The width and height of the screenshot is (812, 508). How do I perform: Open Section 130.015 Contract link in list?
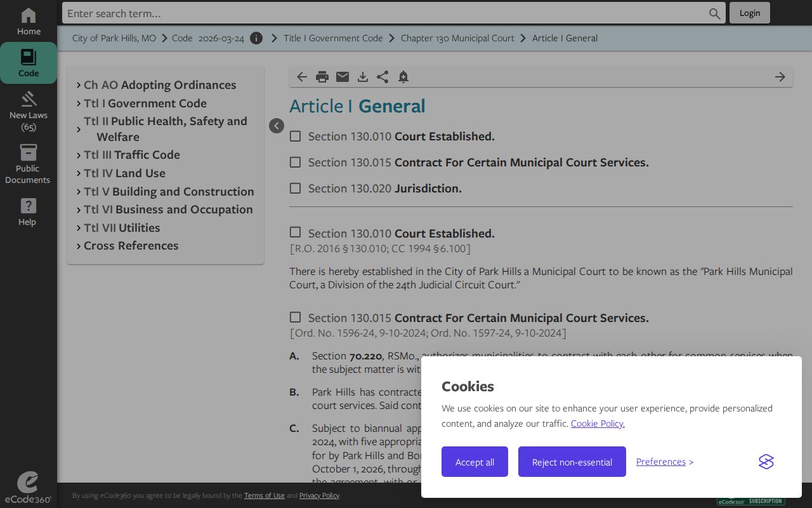tap(478, 163)
